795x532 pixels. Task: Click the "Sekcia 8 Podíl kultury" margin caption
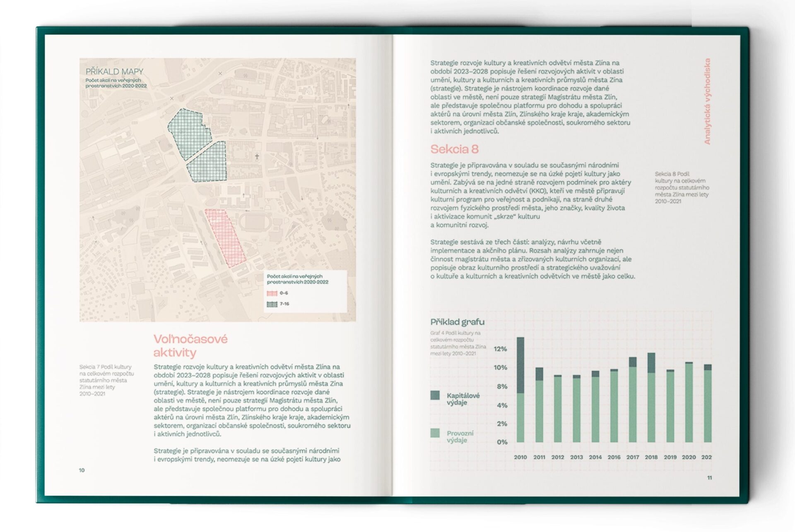click(682, 187)
